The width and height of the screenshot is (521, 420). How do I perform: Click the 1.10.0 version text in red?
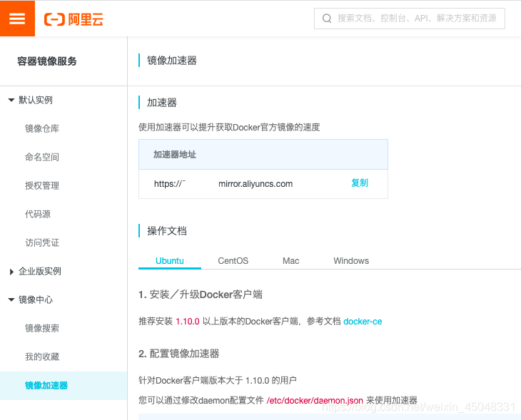point(188,322)
